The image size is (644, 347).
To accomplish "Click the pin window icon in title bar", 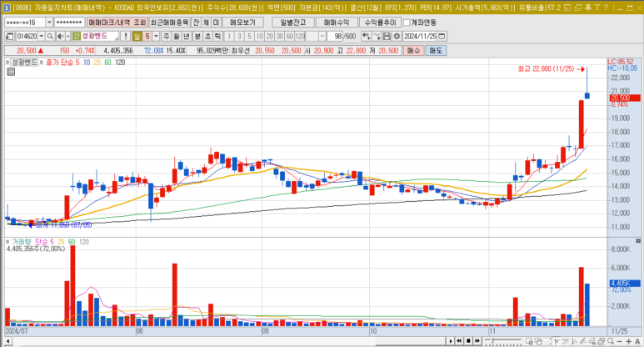I will (x=588, y=8).
